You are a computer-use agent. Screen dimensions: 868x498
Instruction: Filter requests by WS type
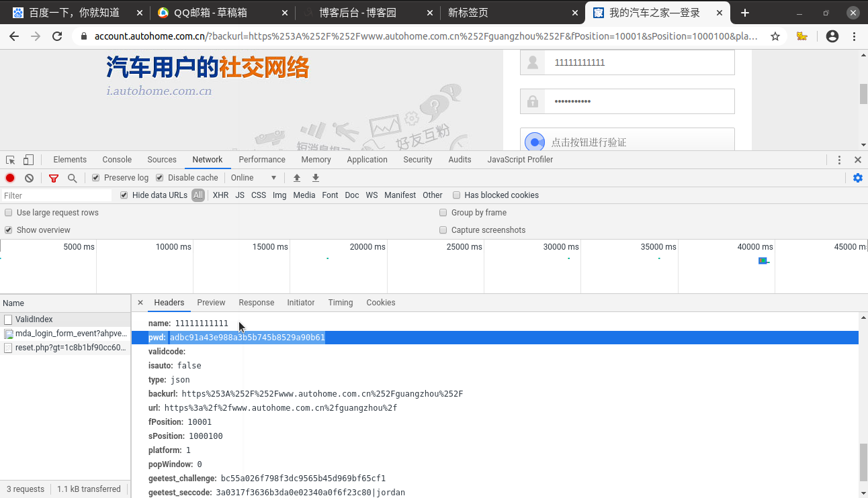point(372,195)
